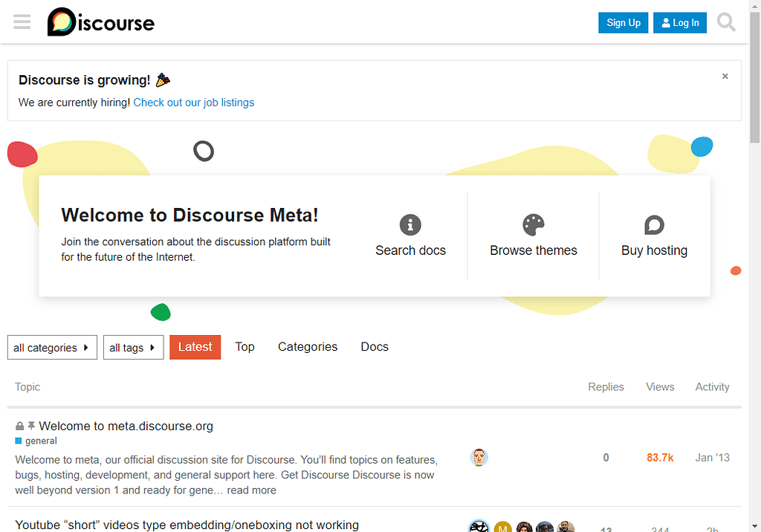Click the Discourse is growing! heading
The width and height of the screenshot is (761, 532).
(85, 80)
